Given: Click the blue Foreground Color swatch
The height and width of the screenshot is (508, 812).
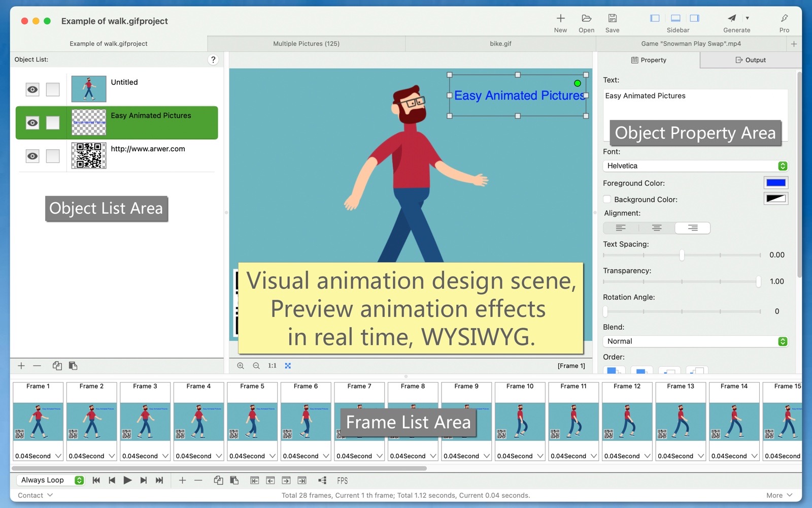Looking at the screenshot, I should 775,183.
